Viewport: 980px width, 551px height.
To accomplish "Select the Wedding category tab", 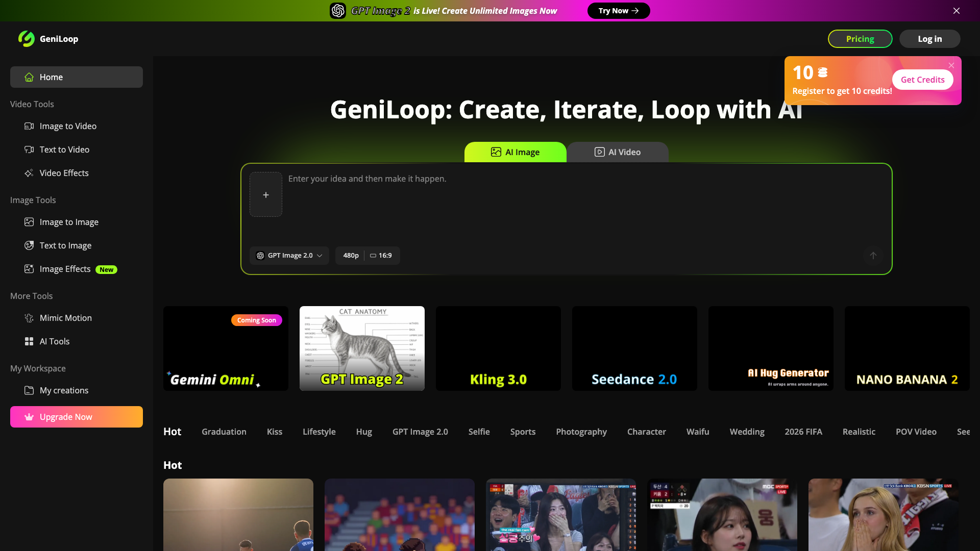I will click(747, 432).
